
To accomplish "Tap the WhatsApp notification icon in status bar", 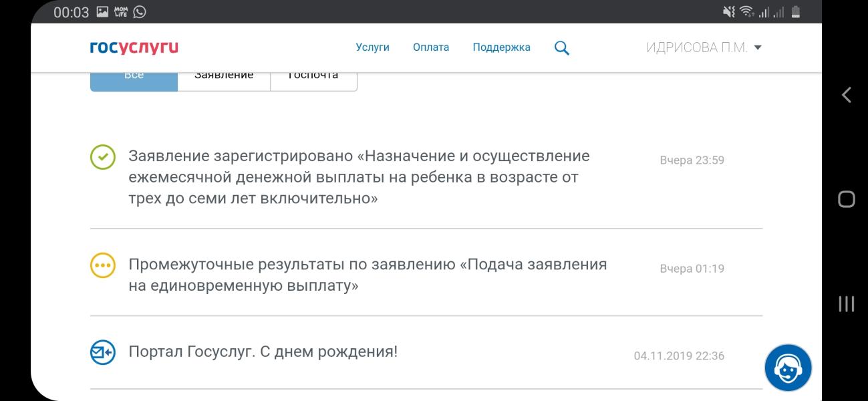I will pos(140,11).
